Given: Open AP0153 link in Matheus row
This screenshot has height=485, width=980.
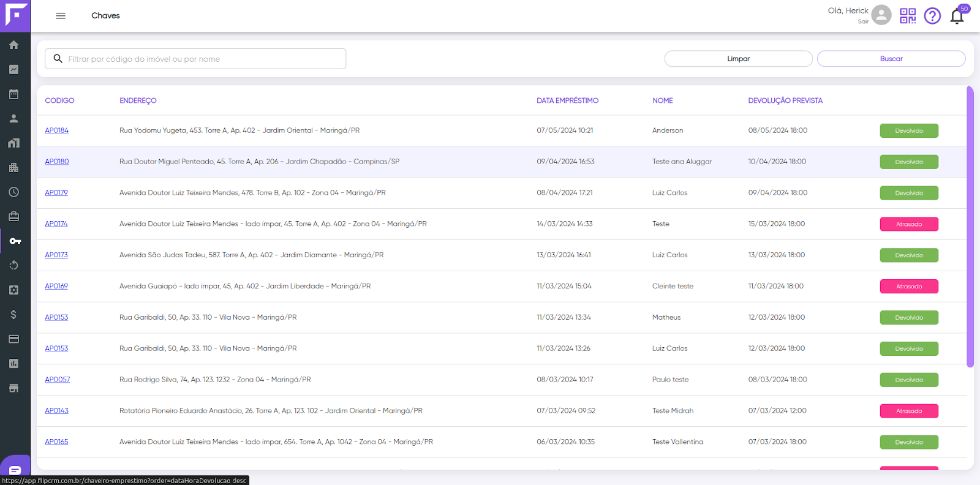Looking at the screenshot, I should [56, 317].
